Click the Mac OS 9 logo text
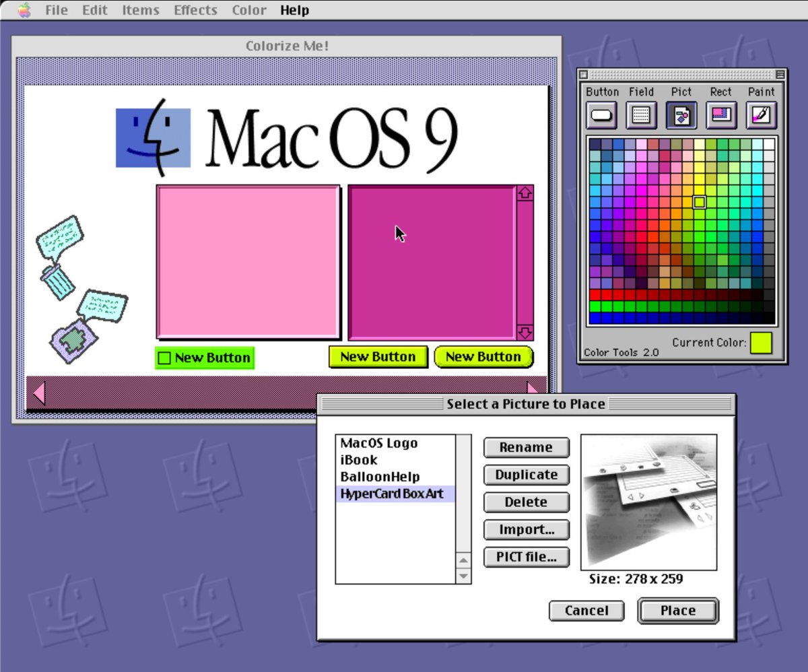Screen dimensions: 808x672 point(332,138)
